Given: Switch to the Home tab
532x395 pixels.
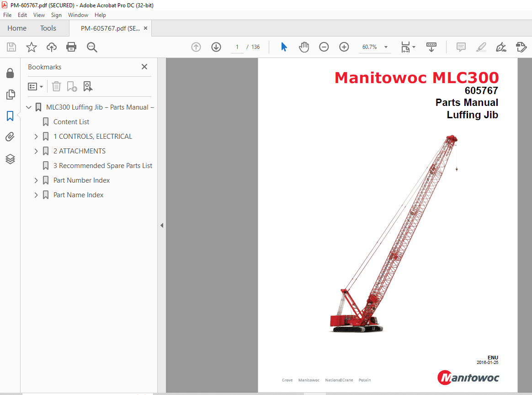Looking at the screenshot, I should [17, 28].
